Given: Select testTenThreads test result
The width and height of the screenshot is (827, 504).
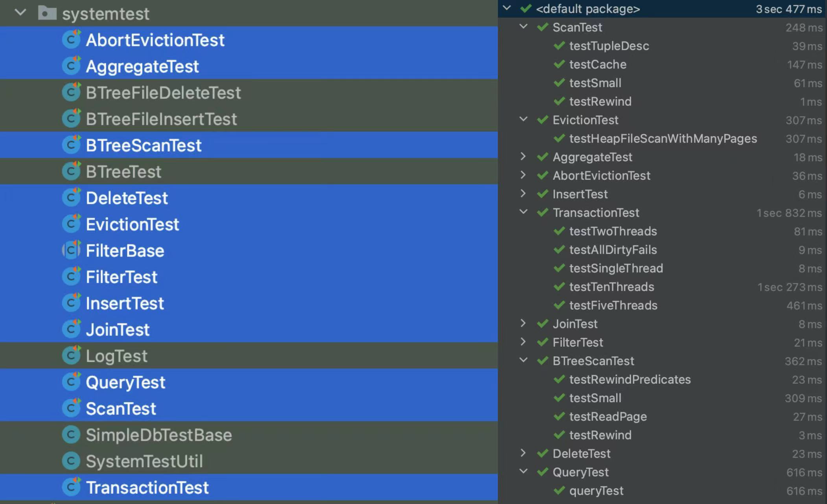Looking at the screenshot, I should coord(611,287).
